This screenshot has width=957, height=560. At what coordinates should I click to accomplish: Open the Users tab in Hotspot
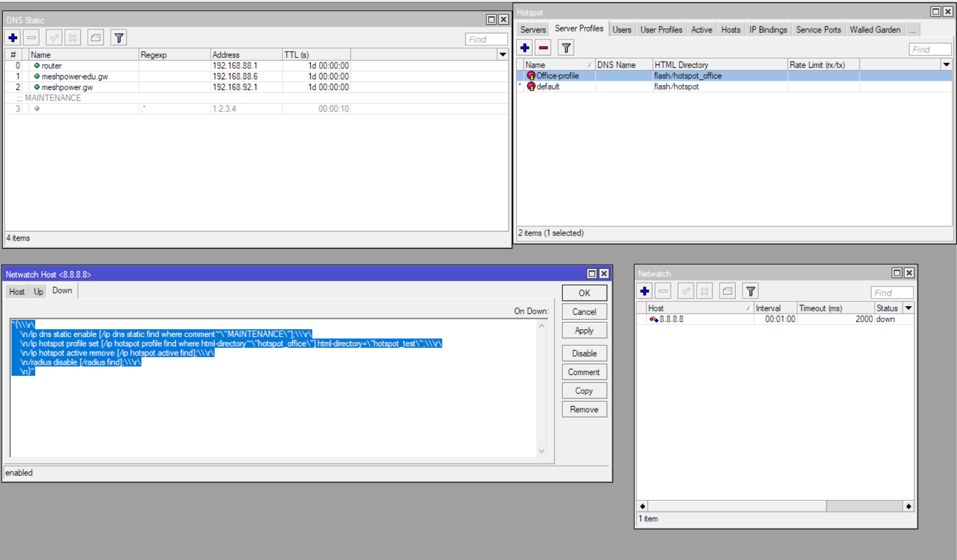[x=622, y=30]
